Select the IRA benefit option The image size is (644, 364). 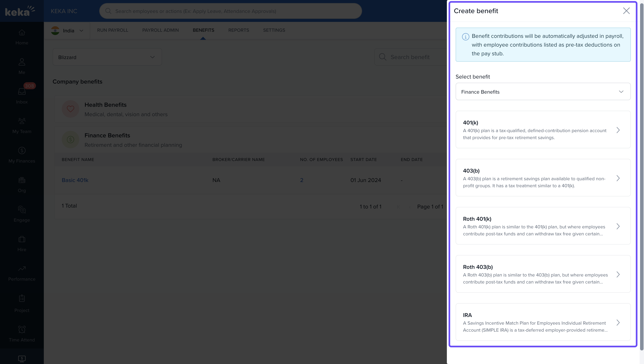click(543, 322)
